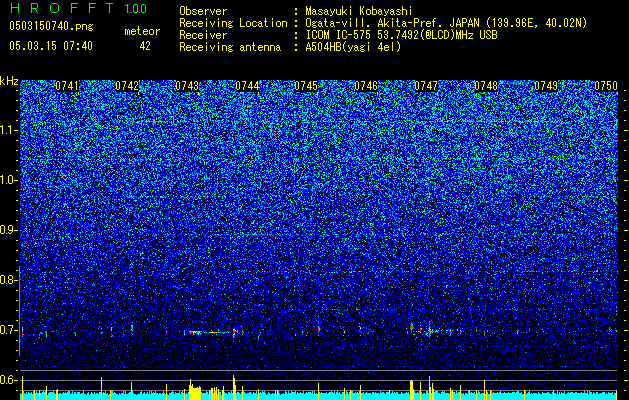Click the Observer label
This screenshot has width=629, height=400.
(x=203, y=11)
